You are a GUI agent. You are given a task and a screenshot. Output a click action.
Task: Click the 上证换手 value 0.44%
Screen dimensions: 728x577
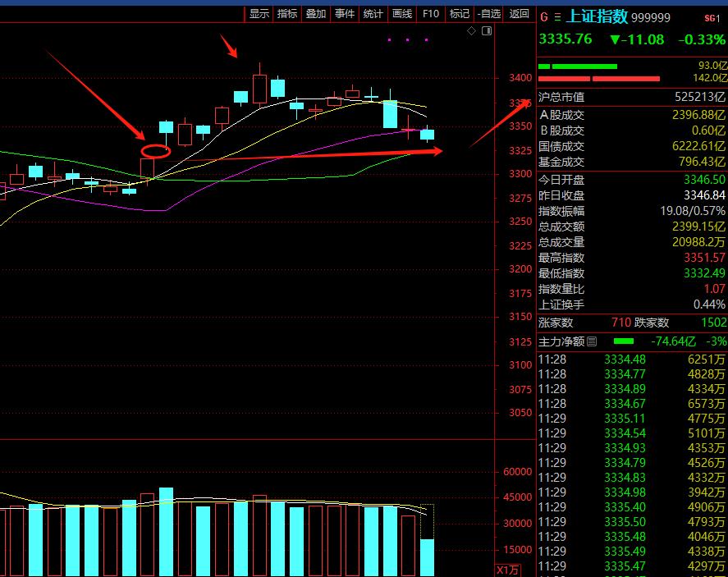coord(709,305)
